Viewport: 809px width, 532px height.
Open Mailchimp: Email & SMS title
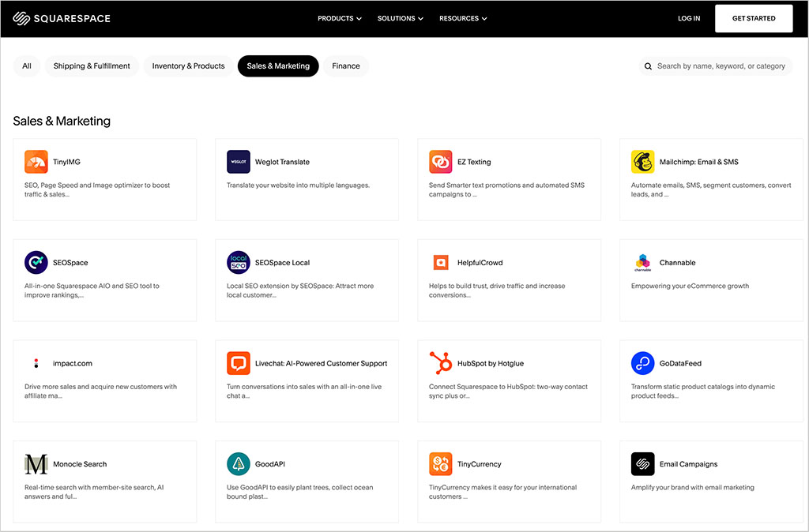698,162
